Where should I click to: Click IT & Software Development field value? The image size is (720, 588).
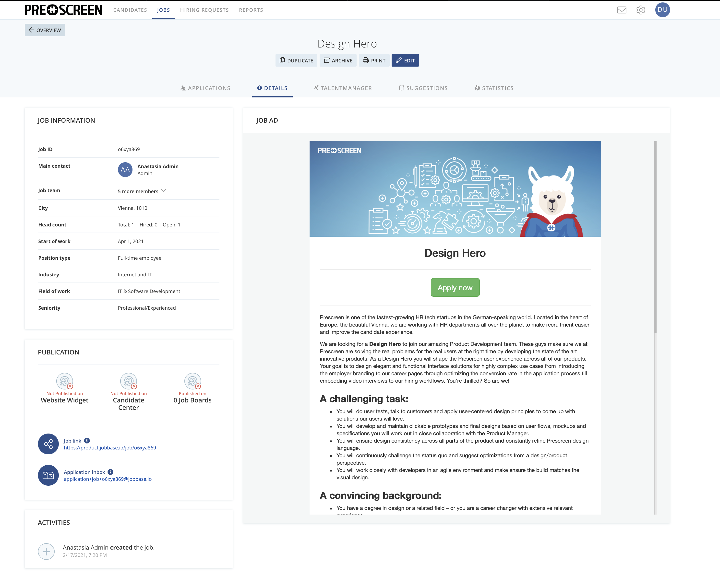[149, 291]
